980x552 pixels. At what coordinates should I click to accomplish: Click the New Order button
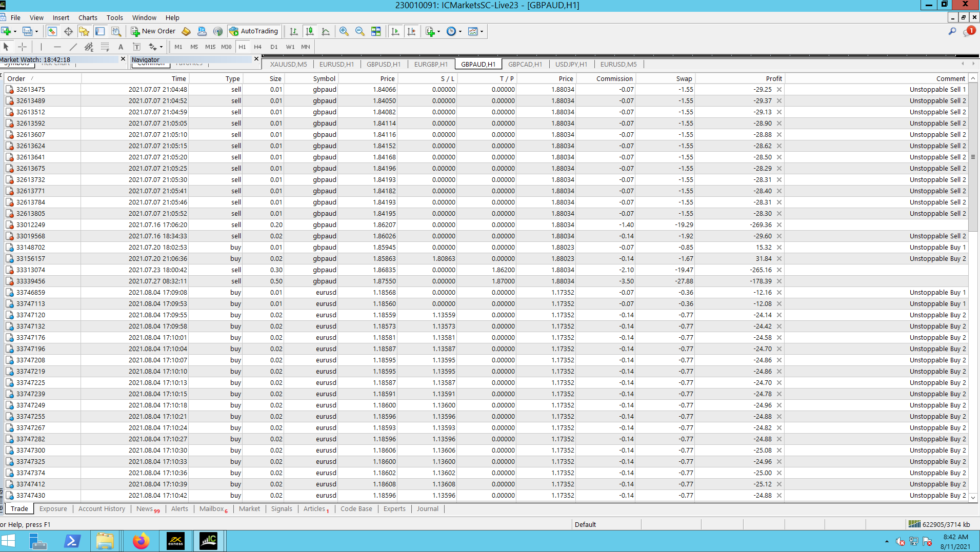coord(153,31)
